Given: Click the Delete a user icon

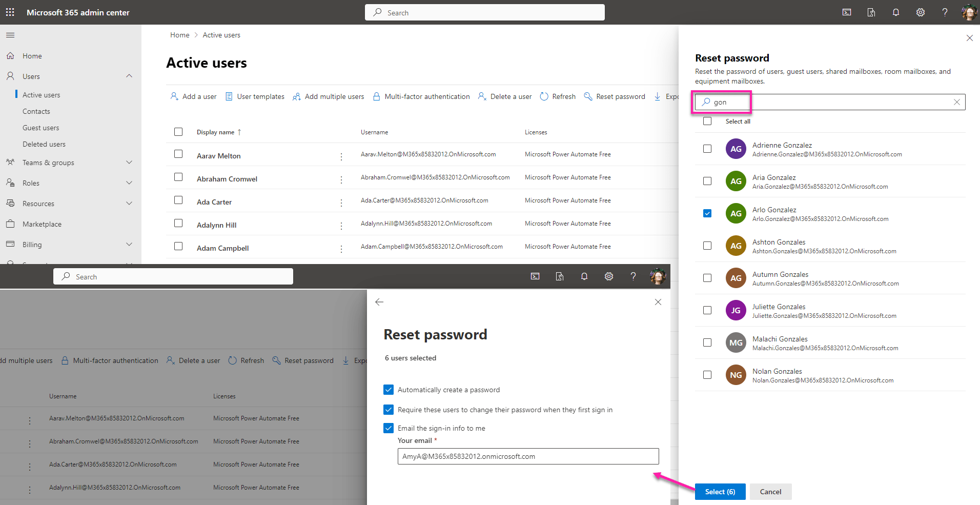Looking at the screenshot, I should point(481,96).
